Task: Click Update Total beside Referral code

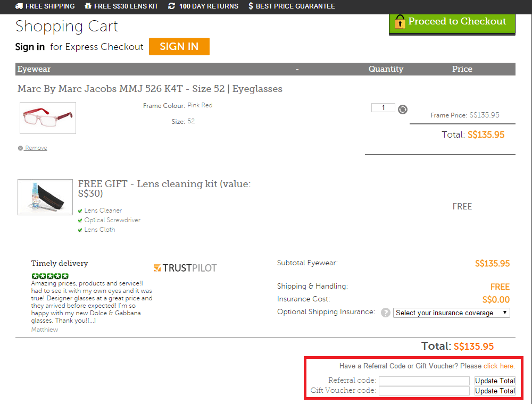Action: (495, 381)
